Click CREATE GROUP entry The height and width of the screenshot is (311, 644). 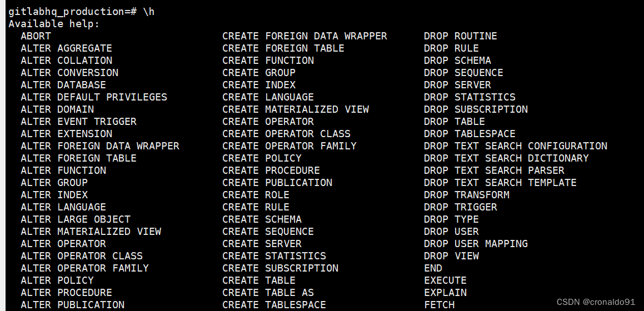259,73
